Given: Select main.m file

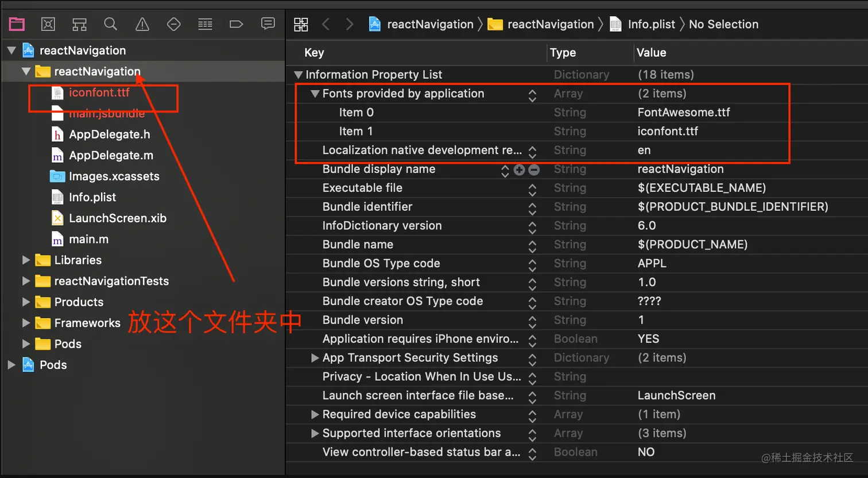Looking at the screenshot, I should (88, 240).
